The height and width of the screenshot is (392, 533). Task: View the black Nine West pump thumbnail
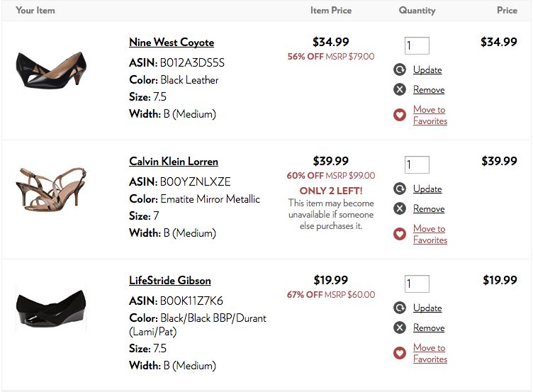pos(51,71)
